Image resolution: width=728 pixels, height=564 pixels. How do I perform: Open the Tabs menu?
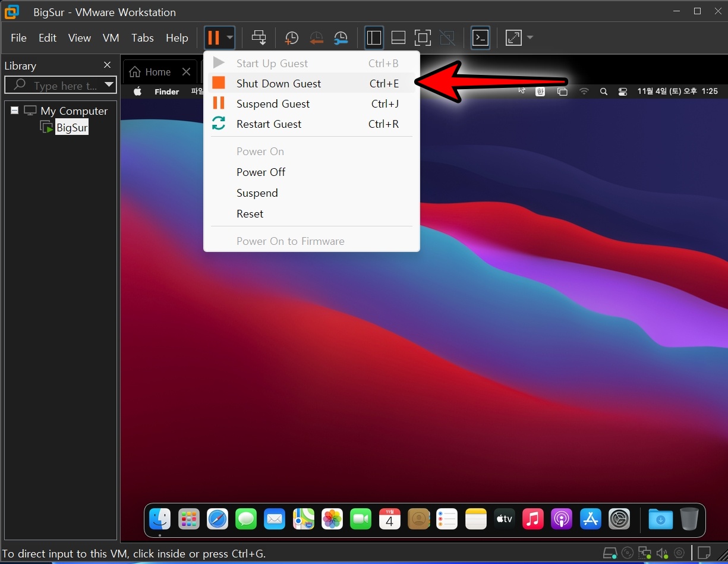coord(143,38)
